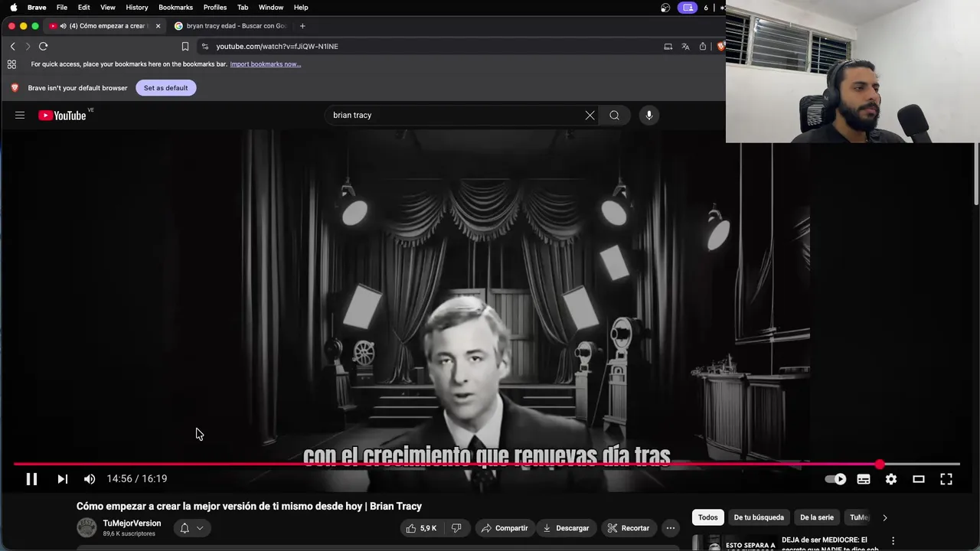This screenshot has width=980, height=551.
Task: Open the new tab plus button
Action: pos(302,26)
